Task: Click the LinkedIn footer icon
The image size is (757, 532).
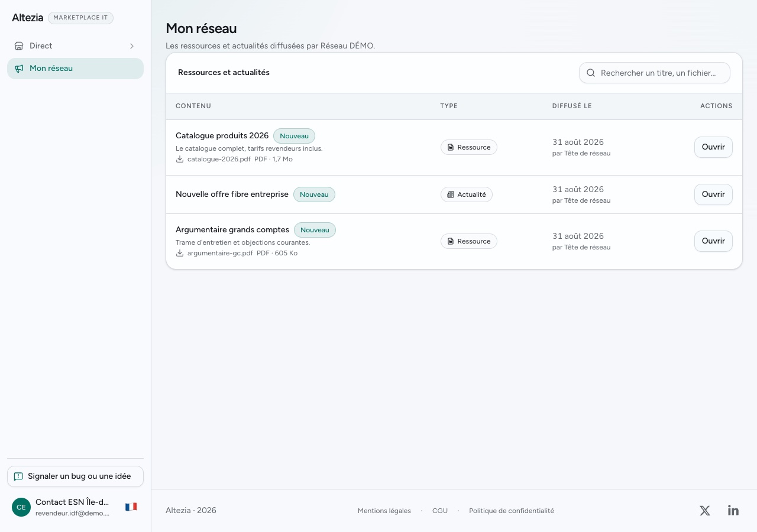Action: [x=733, y=510]
